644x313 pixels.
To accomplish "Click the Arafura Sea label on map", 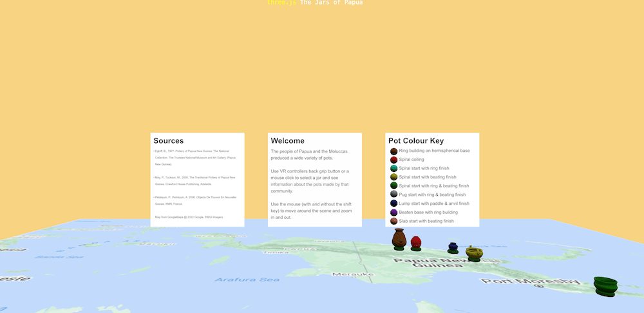I will pyautogui.click(x=247, y=280).
